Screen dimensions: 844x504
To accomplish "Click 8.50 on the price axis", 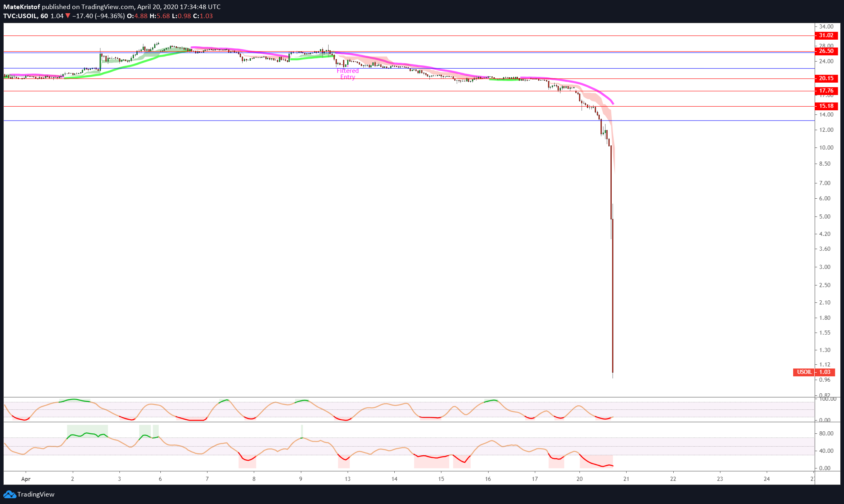I will click(825, 164).
